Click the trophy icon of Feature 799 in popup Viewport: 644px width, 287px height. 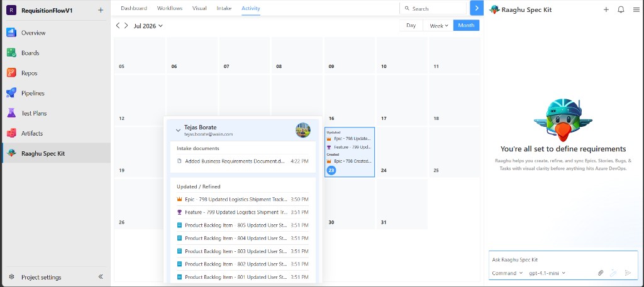pyautogui.click(x=179, y=212)
